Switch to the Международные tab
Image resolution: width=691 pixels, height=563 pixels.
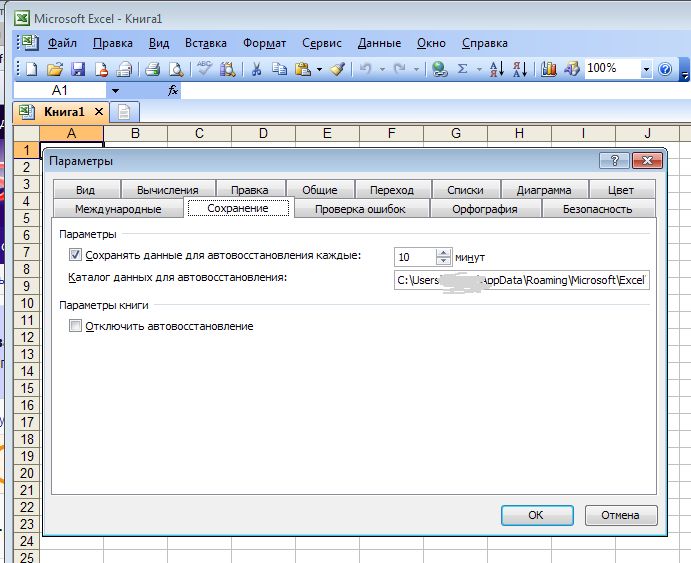tap(118, 209)
